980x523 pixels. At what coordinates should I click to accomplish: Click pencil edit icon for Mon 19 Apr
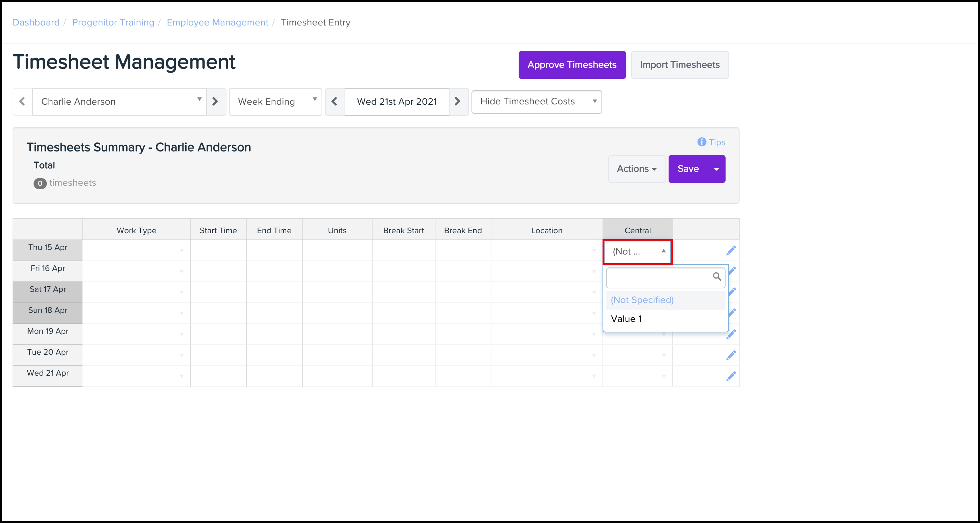coord(732,334)
